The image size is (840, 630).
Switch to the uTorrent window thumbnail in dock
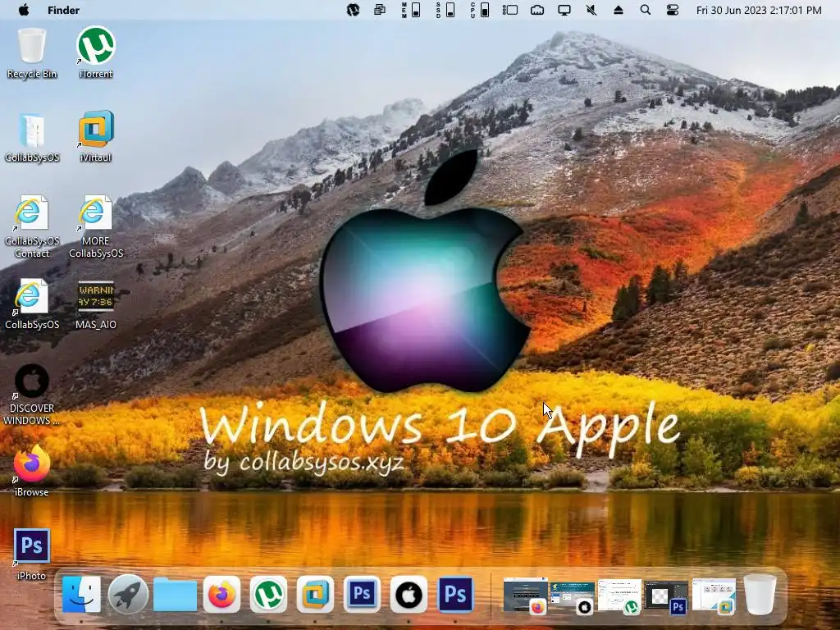click(x=619, y=596)
